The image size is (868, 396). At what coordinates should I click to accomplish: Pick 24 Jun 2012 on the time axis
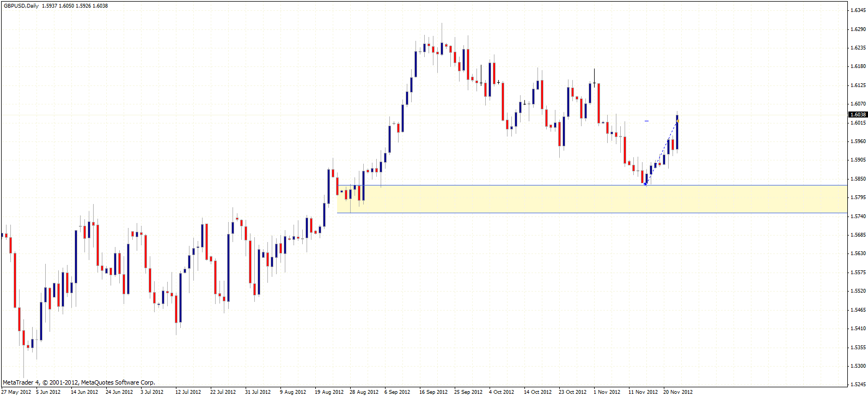pos(119,392)
